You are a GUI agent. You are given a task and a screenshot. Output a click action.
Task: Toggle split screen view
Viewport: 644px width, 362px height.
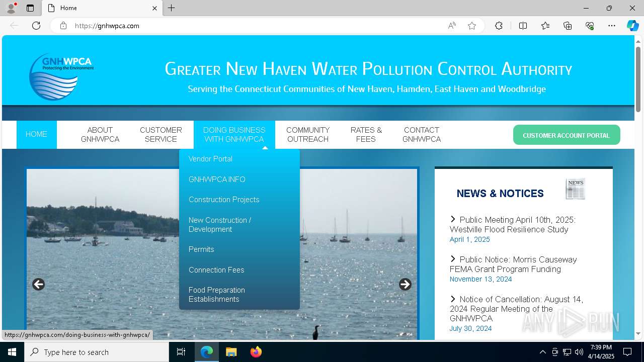(x=523, y=26)
